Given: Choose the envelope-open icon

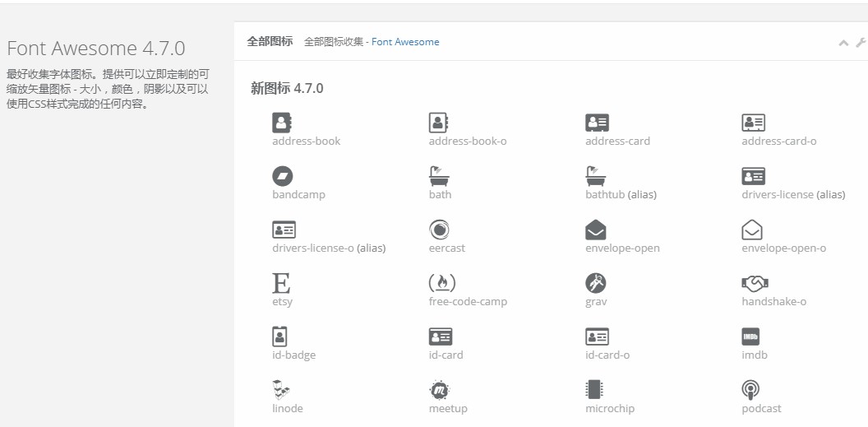Looking at the screenshot, I should tap(596, 230).
